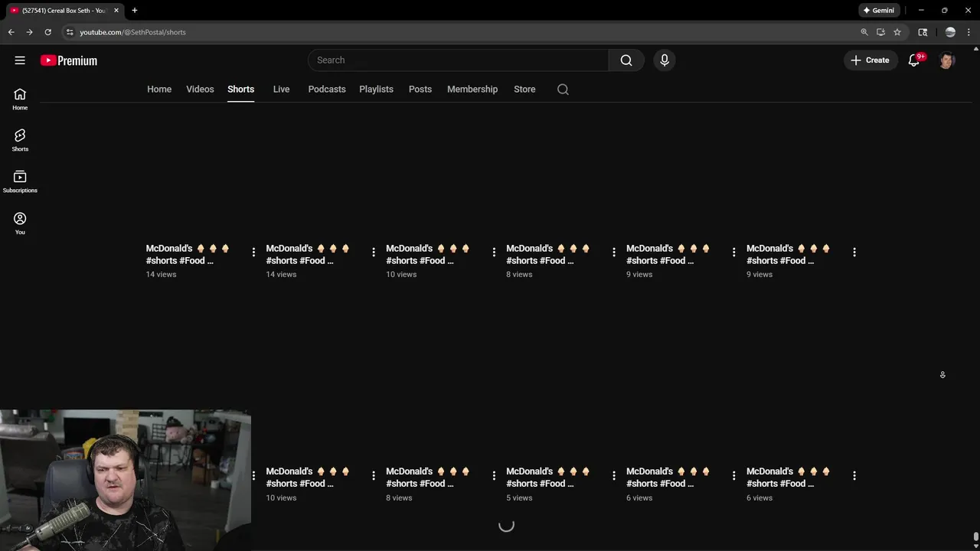Open the notifications bell
The width and height of the screenshot is (980, 551).
[914, 60]
